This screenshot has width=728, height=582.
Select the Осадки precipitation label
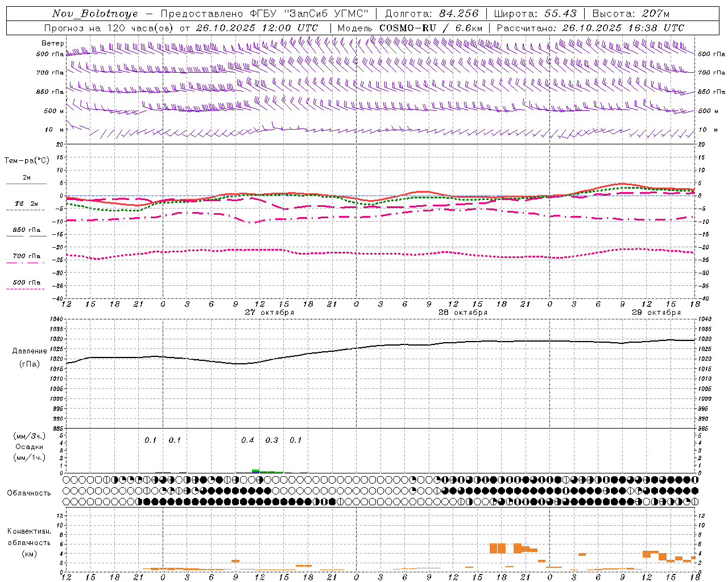point(30,447)
